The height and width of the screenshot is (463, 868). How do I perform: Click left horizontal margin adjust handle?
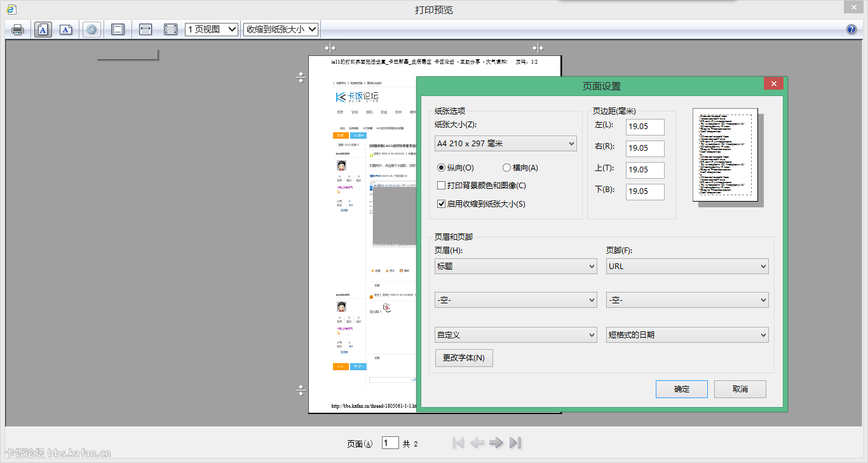point(330,48)
